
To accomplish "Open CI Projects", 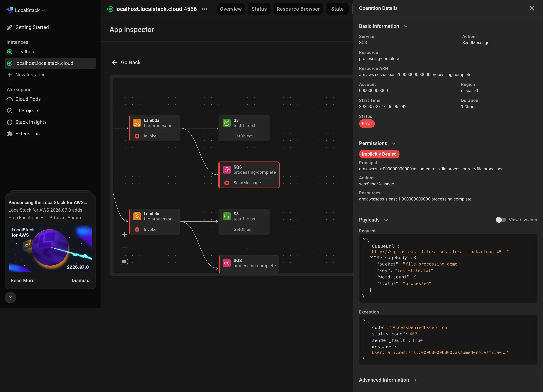I will [27, 111].
